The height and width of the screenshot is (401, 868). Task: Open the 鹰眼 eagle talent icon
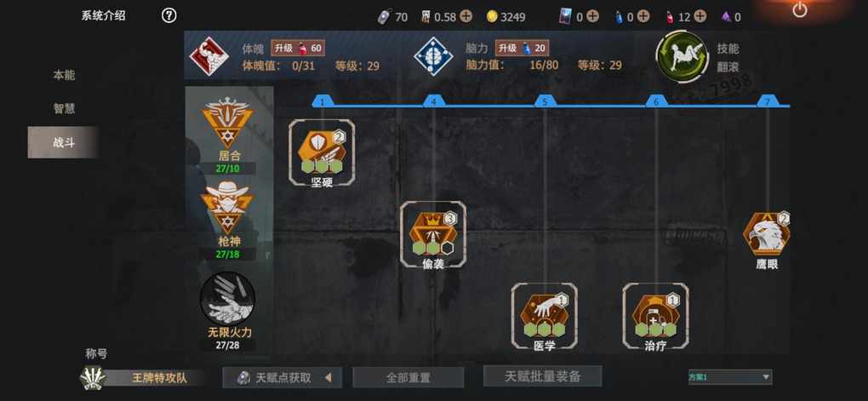[766, 234]
